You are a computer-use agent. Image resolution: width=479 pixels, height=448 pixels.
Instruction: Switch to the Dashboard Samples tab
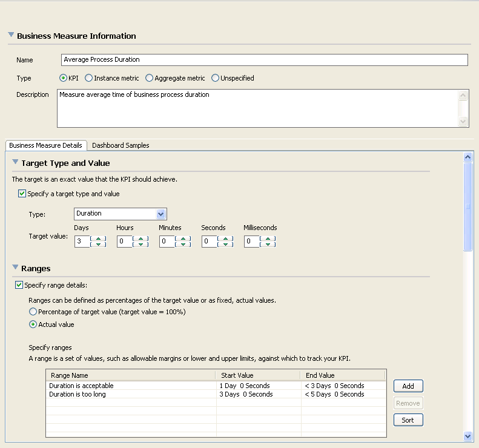121,145
